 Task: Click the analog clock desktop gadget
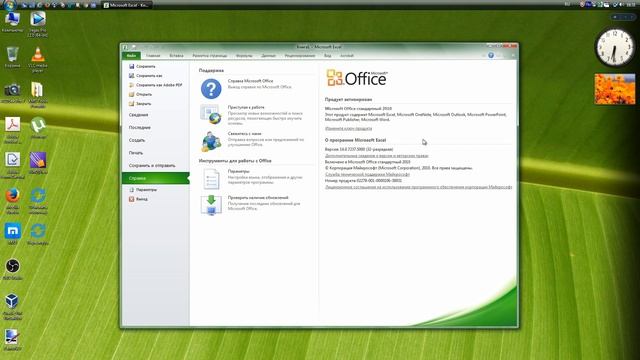(x=614, y=47)
